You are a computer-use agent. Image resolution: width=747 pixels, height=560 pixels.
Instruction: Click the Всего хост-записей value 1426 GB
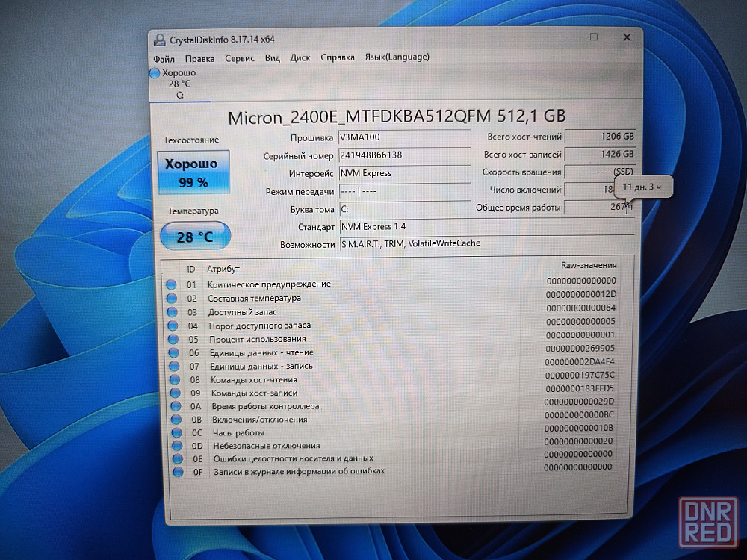pos(601,154)
